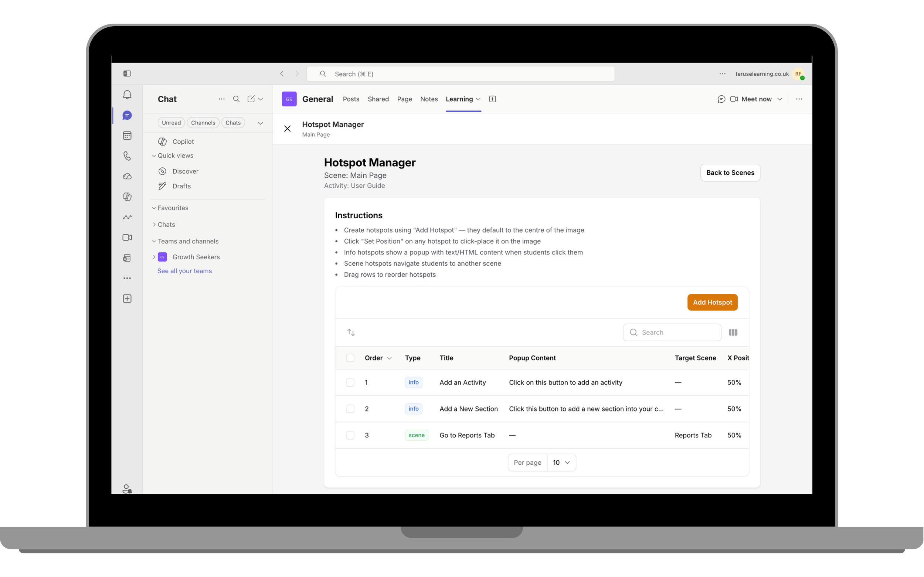This screenshot has height=577, width=924.
Task: Select all rows header checkbox
Action: [x=350, y=358]
